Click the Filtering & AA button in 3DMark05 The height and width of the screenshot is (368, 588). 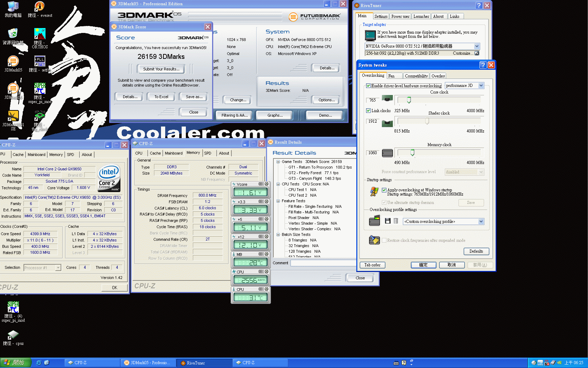(234, 115)
